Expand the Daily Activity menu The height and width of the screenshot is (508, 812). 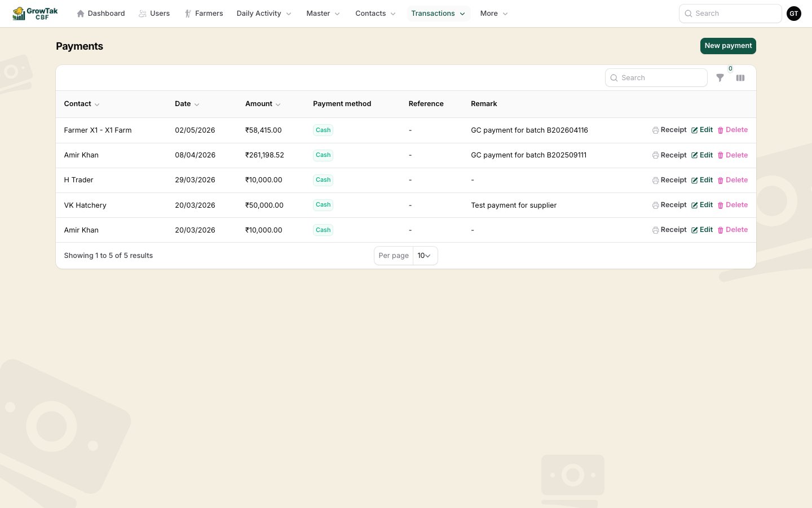pyautogui.click(x=264, y=14)
